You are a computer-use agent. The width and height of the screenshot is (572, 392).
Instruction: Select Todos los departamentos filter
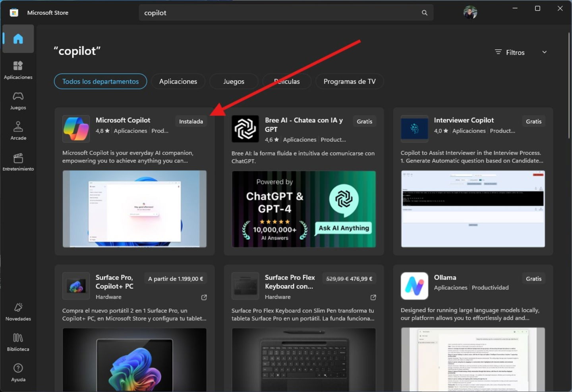click(100, 81)
